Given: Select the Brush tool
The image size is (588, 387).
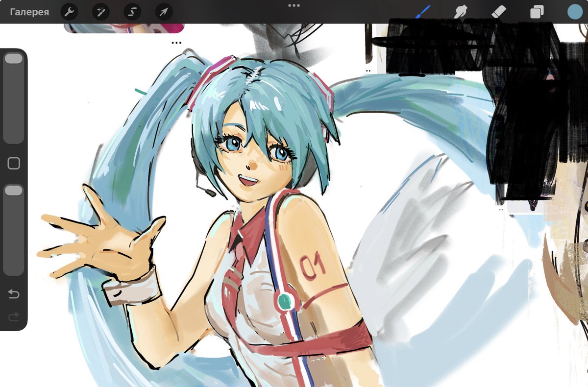Looking at the screenshot, I should pos(422,12).
